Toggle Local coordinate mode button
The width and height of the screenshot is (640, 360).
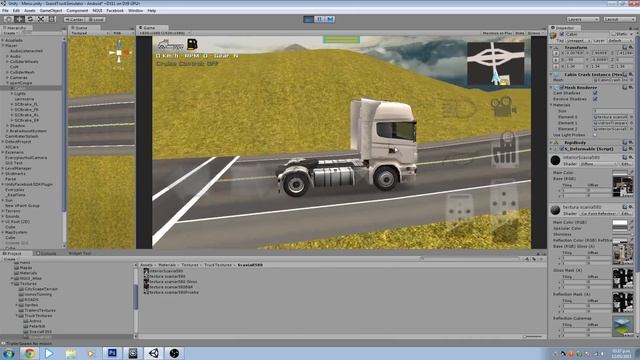(x=96, y=19)
